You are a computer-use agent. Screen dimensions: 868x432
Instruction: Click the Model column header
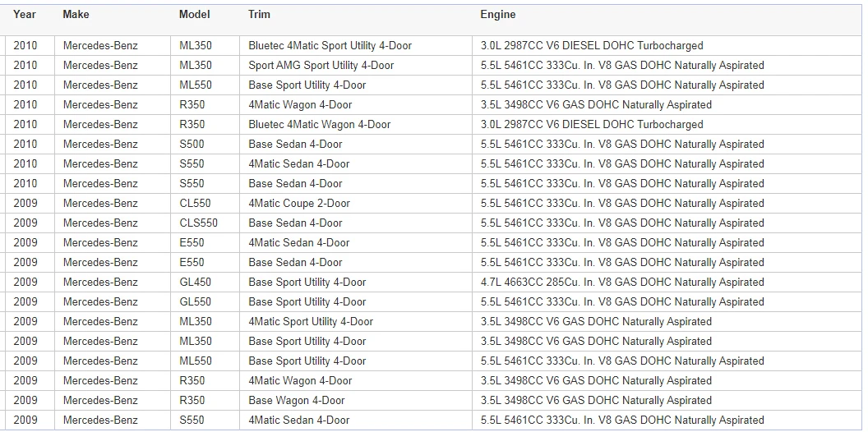[194, 15]
